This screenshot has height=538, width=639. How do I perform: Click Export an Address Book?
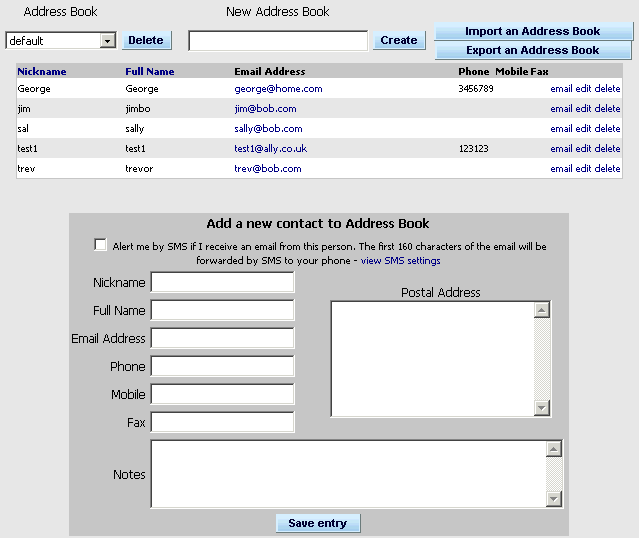click(533, 50)
